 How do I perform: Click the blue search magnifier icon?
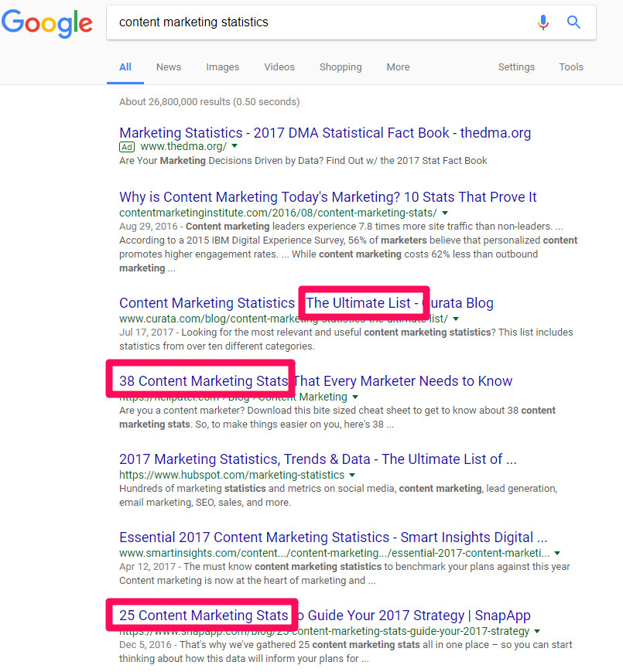coord(573,22)
